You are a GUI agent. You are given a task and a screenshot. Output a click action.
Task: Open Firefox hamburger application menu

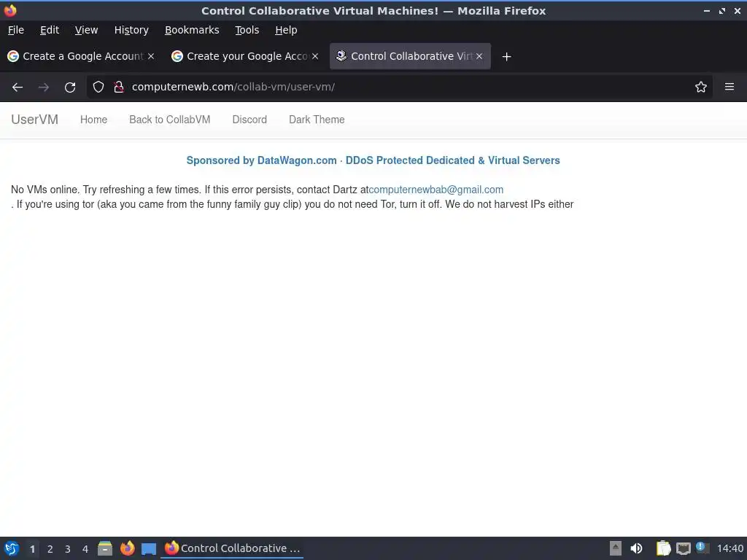click(x=729, y=87)
